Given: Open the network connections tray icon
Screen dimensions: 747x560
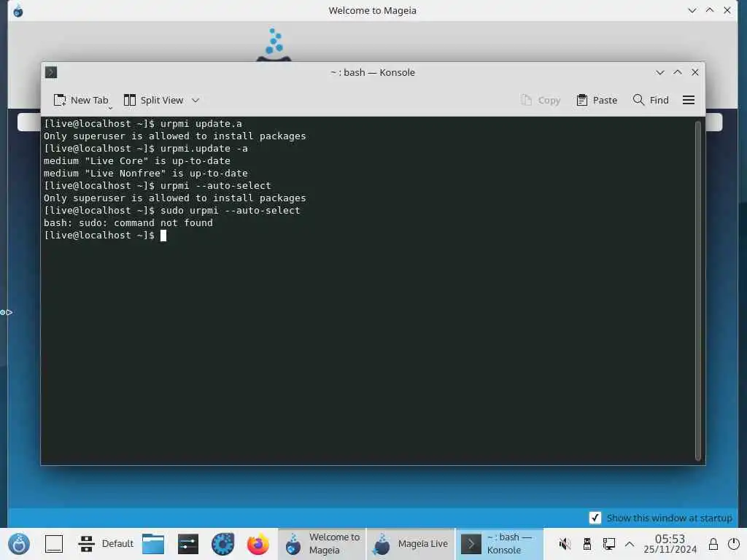Looking at the screenshot, I should (x=609, y=544).
